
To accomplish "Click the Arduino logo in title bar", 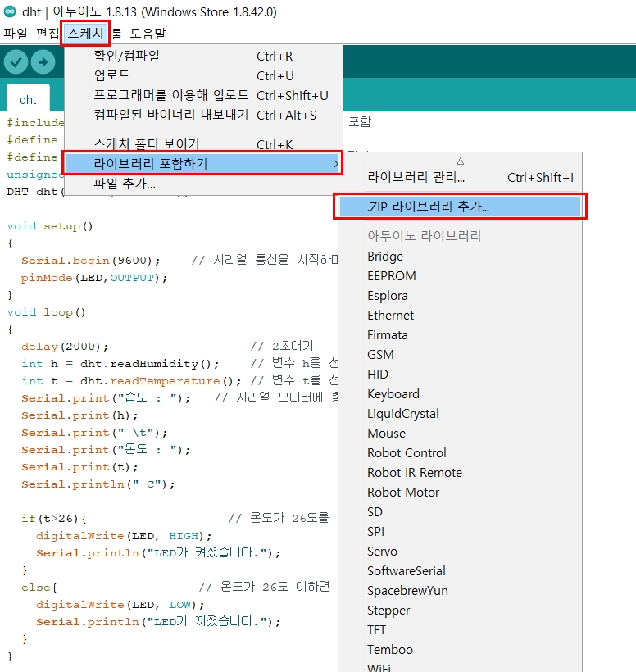I will coord(10,11).
